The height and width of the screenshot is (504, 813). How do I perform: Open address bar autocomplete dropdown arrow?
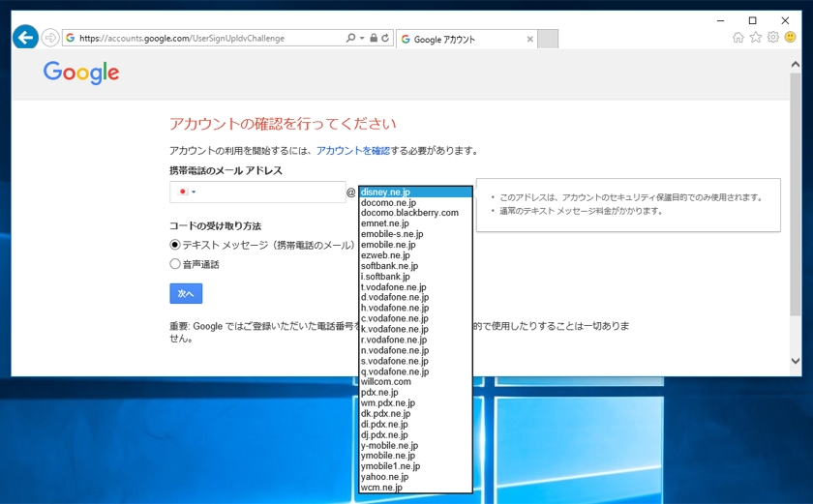pos(361,38)
